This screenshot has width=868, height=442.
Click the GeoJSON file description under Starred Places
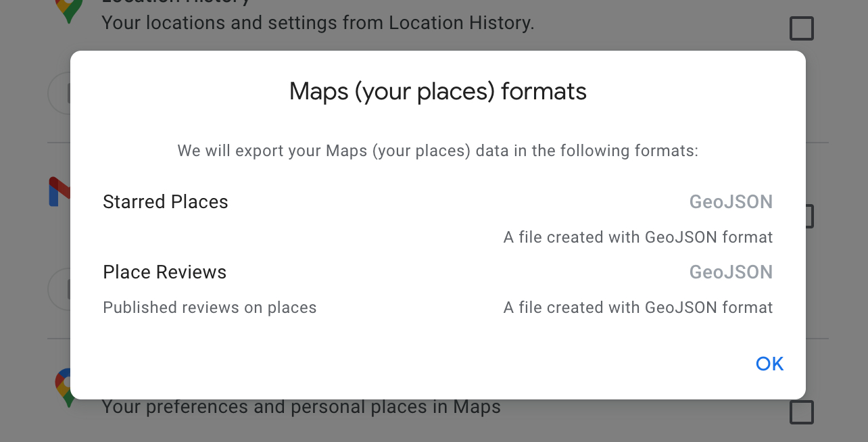tap(637, 237)
